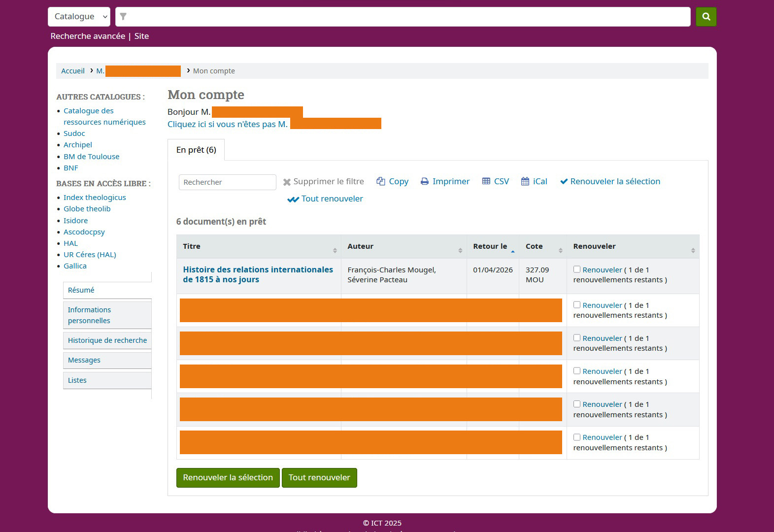Click the filter funnel icon in search bar
This screenshot has width=774, height=532.
[124, 17]
